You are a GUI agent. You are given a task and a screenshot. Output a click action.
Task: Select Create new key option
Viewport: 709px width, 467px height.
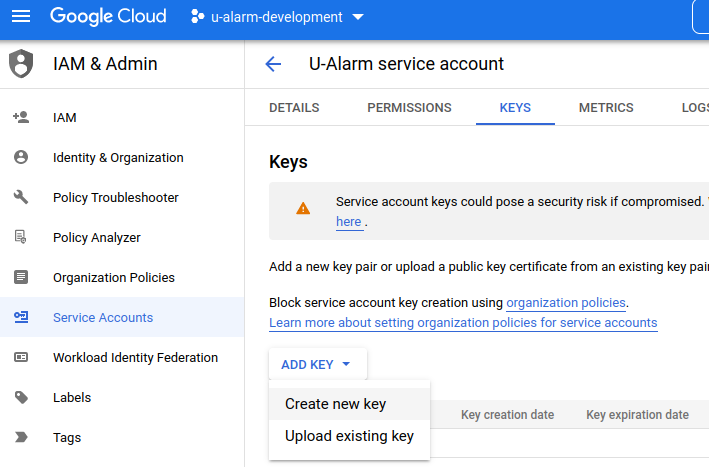pyautogui.click(x=335, y=404)
